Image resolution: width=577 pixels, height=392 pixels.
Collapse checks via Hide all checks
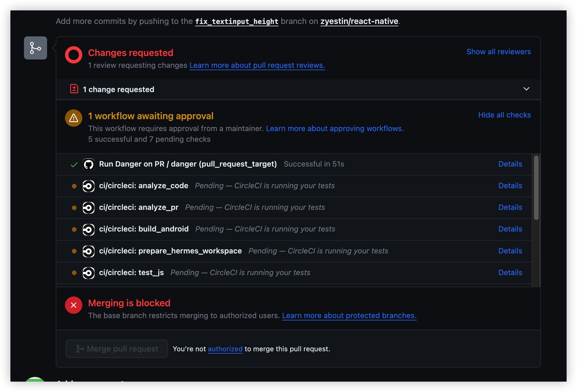504,115
